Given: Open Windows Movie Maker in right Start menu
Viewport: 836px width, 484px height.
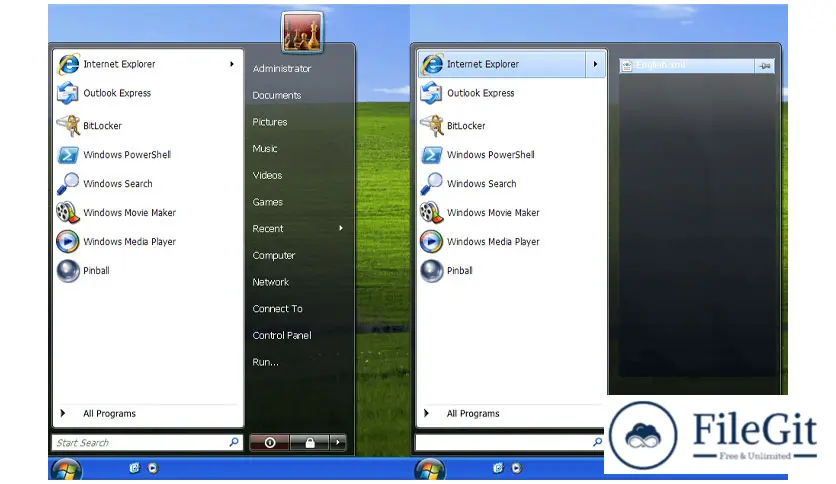Looking at the screenshot, I should 512,213.
